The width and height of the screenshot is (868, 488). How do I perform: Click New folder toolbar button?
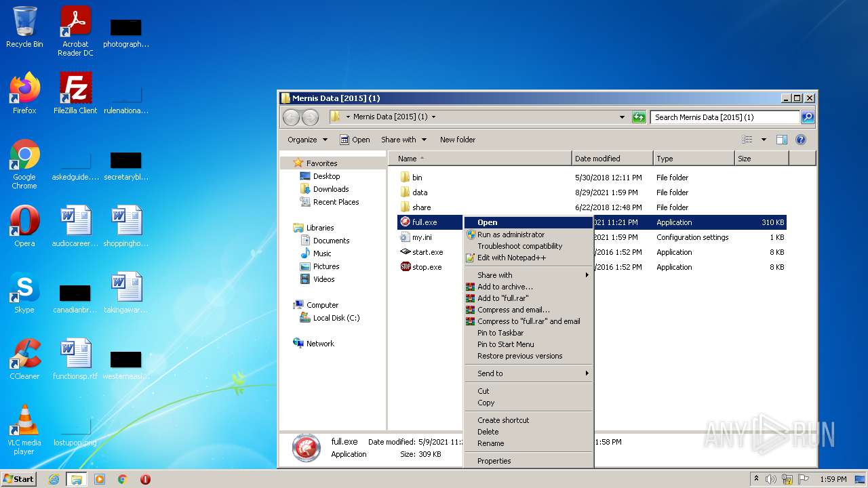pyautogui.click(x=458, y=140)
